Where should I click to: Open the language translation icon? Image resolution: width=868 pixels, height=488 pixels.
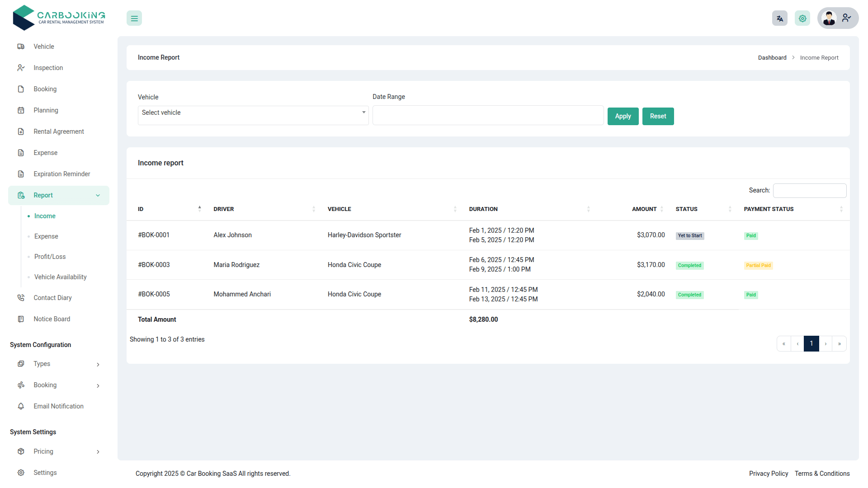pyautogui.click(x=779, y=19)
